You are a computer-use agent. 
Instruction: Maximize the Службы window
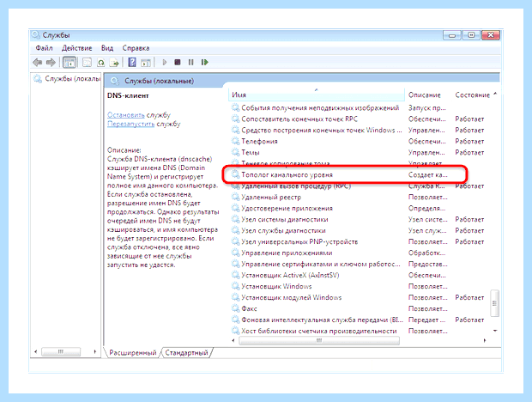tap(471, 35)
